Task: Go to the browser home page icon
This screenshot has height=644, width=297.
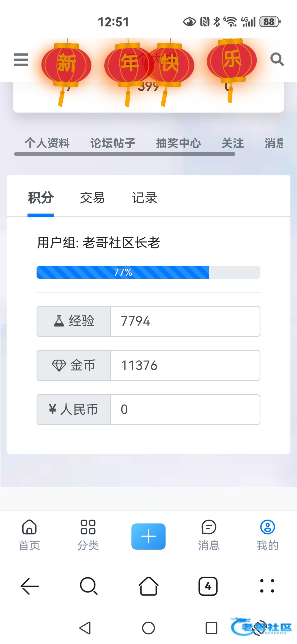Action: tap(148, 586)
